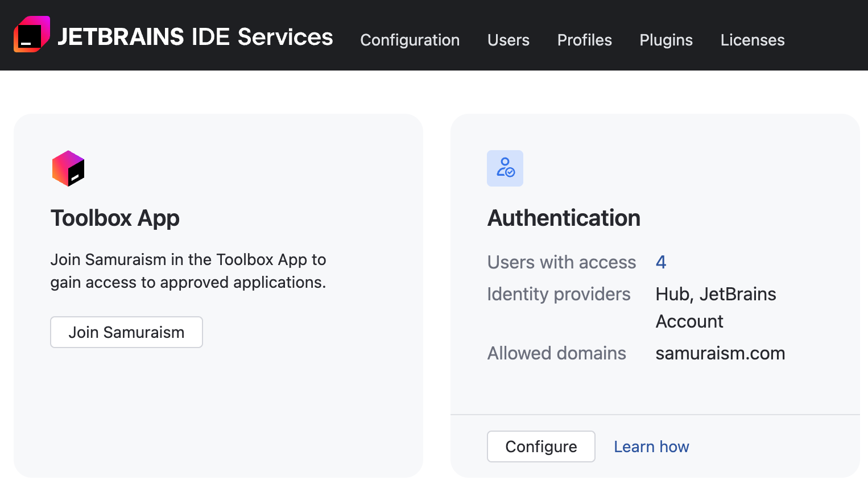Click the 'Allowed domains' label

point(556,353)
